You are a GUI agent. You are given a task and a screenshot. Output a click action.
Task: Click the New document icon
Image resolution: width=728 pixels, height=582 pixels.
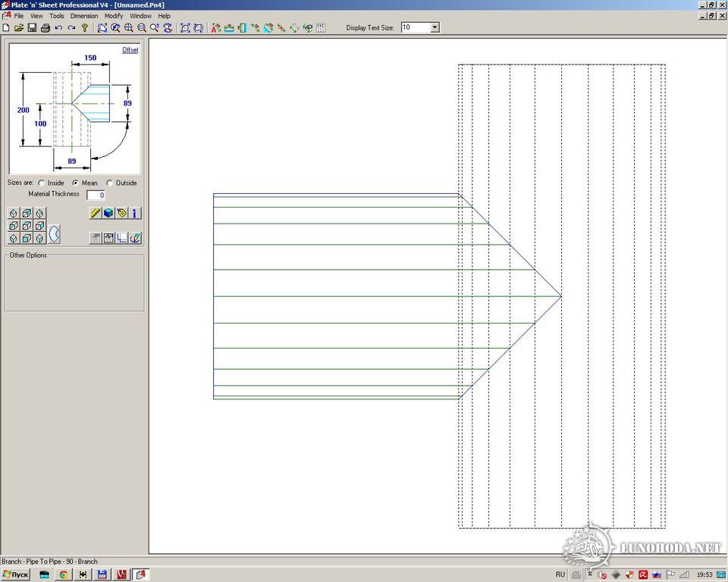(x=6, y=28)
